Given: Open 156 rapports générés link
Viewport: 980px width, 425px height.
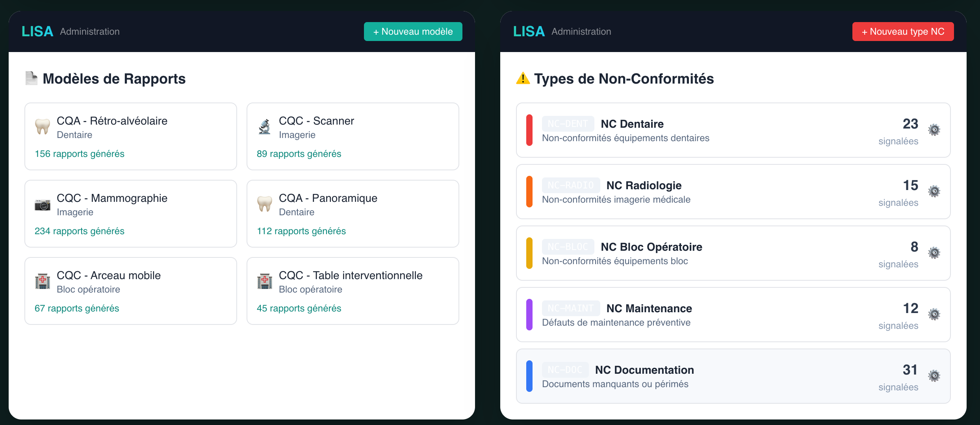Looking at the screenshot, I should tap(80, 154).
